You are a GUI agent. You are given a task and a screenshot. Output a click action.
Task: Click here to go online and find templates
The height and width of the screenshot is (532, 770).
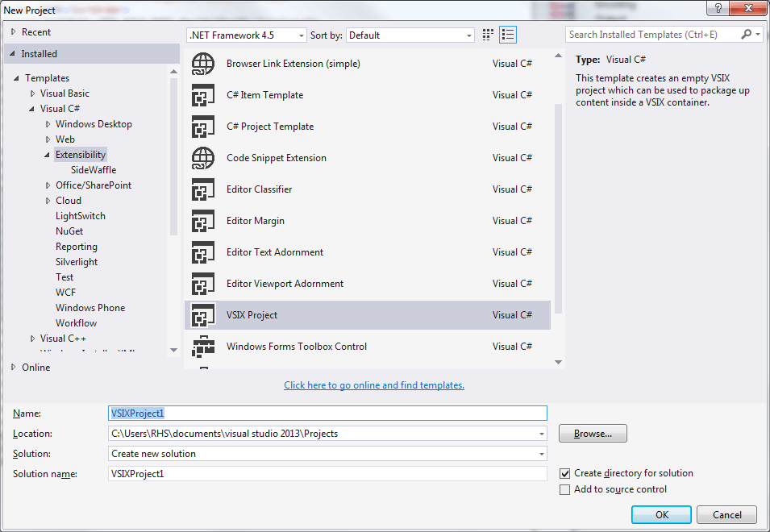(373, 385)
